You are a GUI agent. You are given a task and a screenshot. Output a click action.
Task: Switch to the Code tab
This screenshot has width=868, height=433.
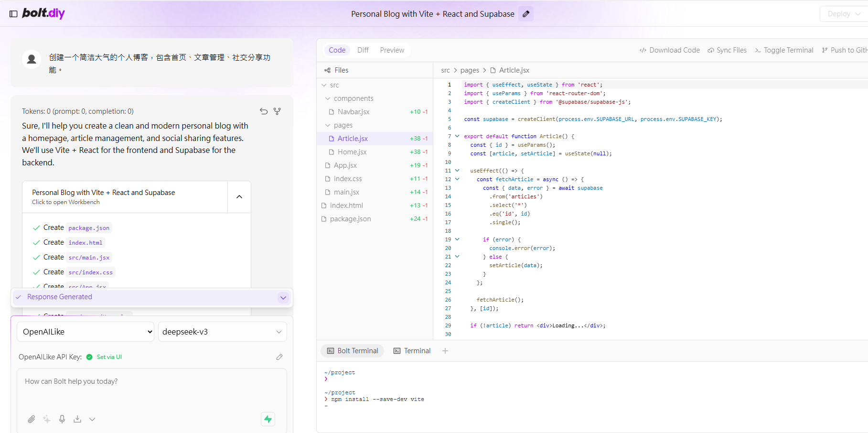[337, 50]
